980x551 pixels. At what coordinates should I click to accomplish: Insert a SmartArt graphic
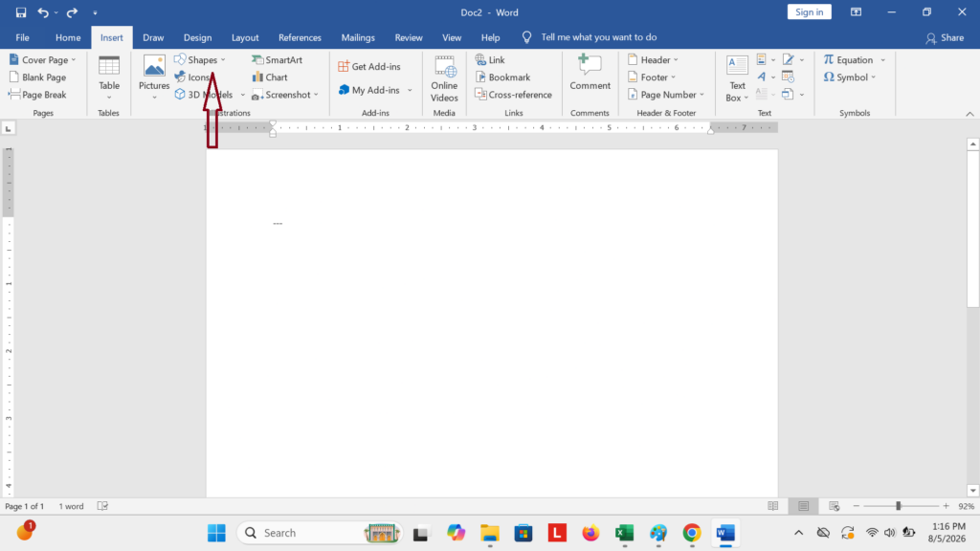point(277,59)
